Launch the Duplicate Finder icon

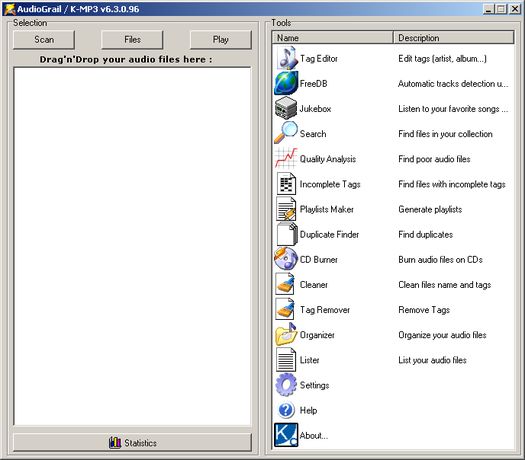click(287, 234)
